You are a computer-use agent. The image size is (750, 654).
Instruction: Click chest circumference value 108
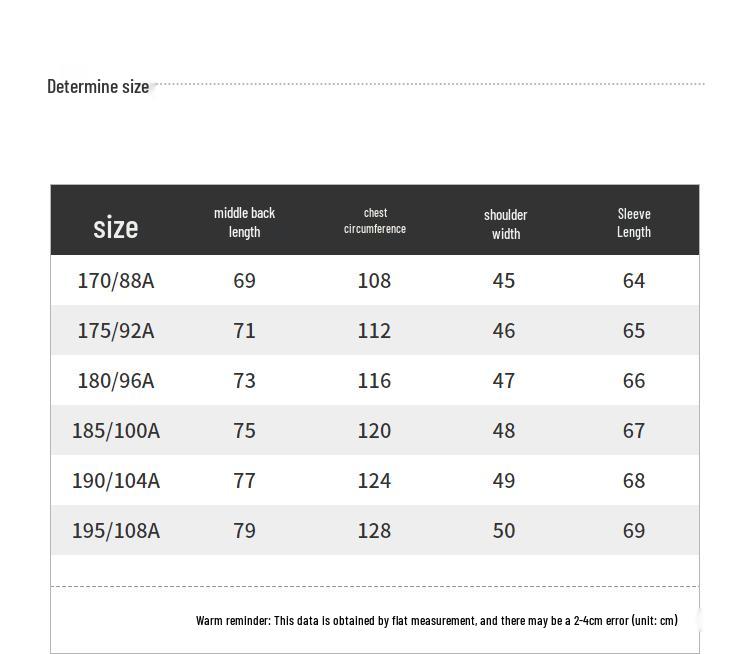tap(374, 281)
